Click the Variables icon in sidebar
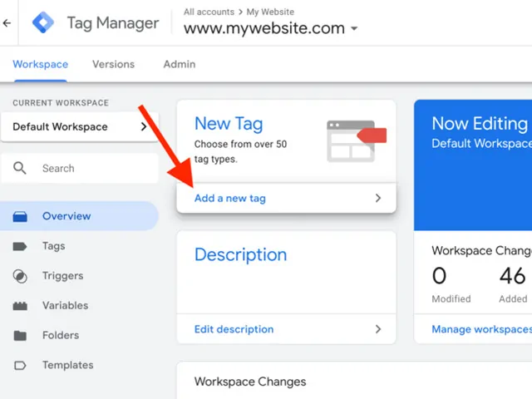 click(x=21, y=306)
